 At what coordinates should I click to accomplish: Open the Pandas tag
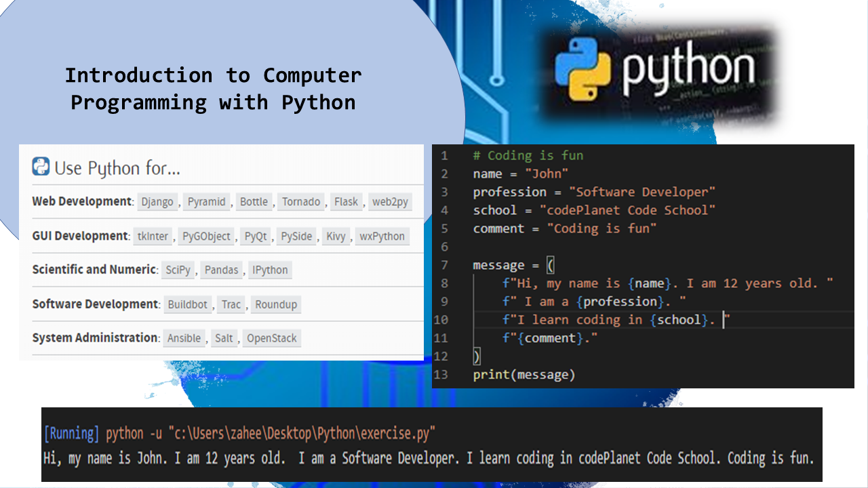(x=222, y=270)
